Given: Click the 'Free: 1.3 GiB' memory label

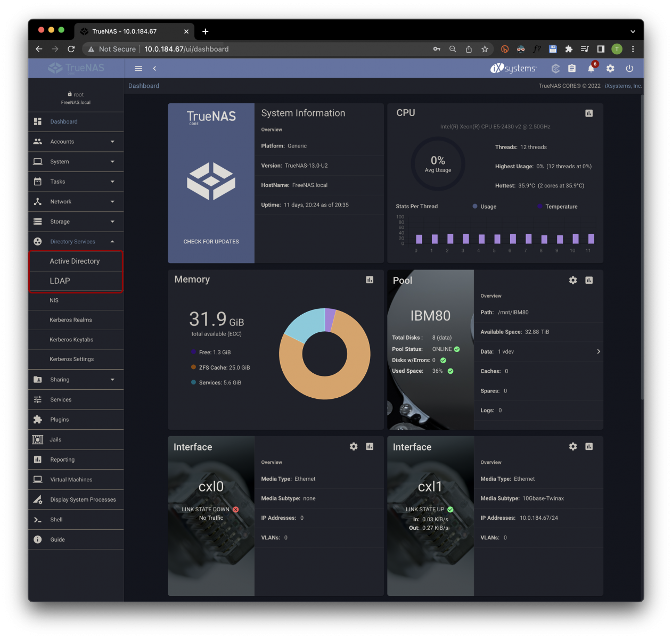Looking at the screenshot, I should pyautogui.click(x=215, y=353).
